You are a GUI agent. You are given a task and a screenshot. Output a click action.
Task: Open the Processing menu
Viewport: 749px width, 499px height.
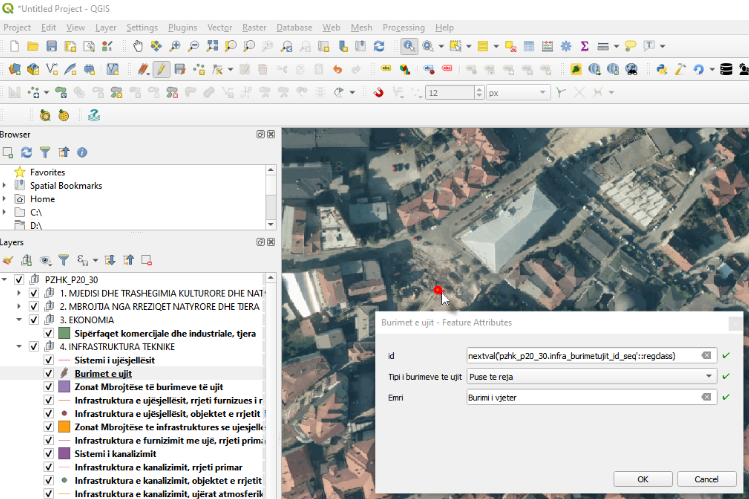[403, 27]
